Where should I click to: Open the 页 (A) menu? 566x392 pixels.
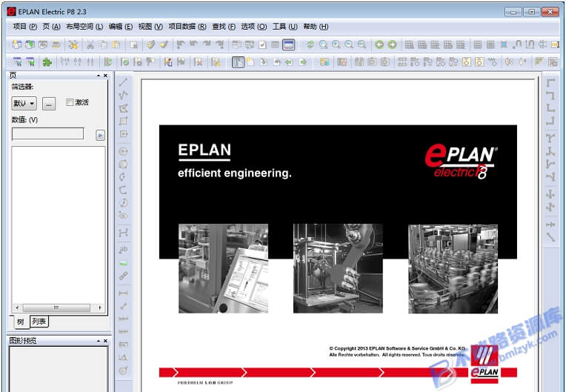[51, 27]
